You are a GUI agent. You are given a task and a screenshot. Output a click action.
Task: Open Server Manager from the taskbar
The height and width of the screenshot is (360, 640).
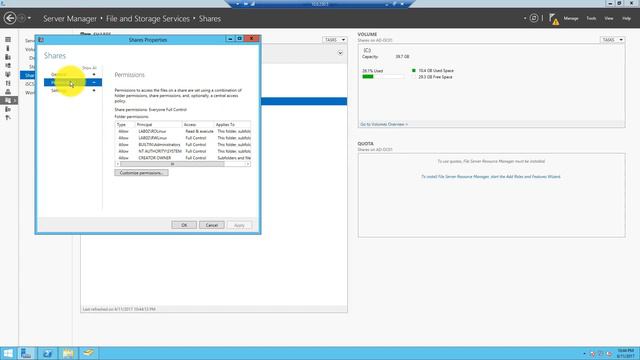point(27,353)
